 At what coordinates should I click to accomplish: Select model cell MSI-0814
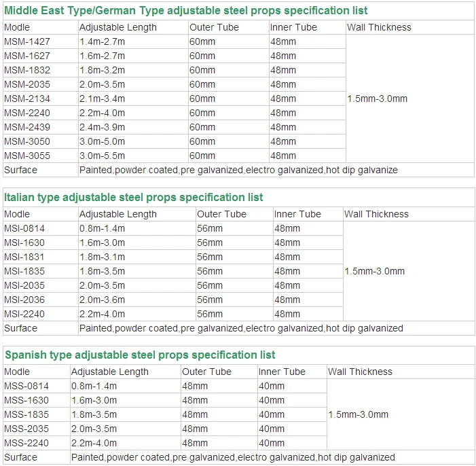click(x=25, y=228)
